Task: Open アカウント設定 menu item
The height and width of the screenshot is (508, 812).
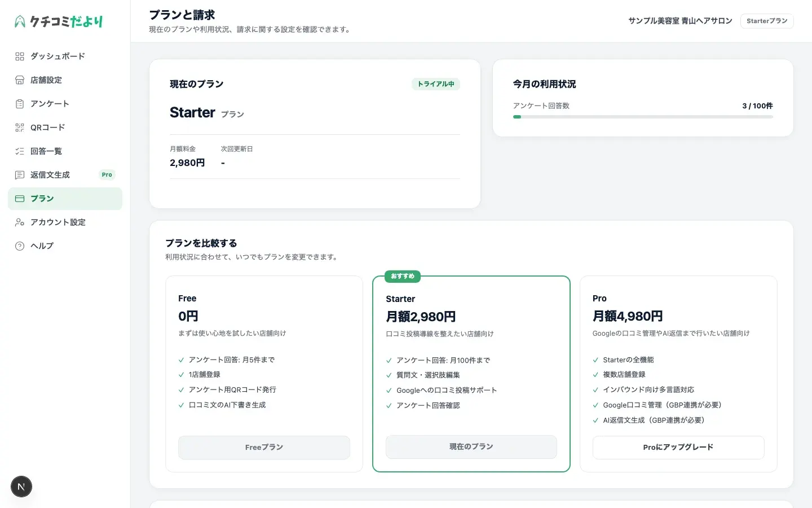Action: (x=65, y=222)
